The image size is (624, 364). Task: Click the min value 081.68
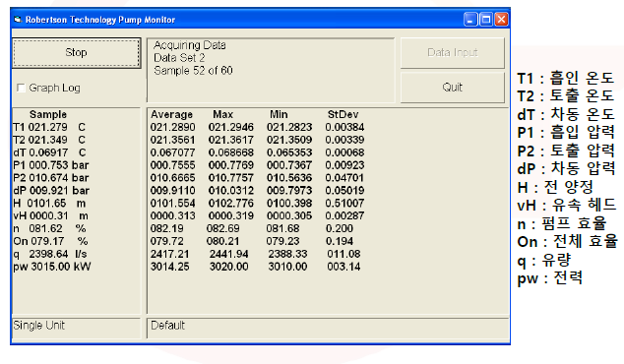[x=282, y=229]
